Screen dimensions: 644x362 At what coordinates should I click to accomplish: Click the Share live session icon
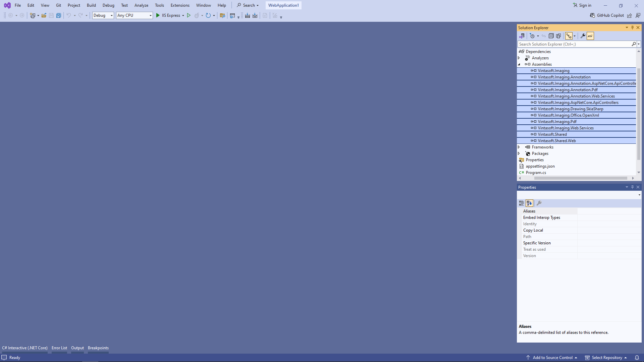point(630,15)
